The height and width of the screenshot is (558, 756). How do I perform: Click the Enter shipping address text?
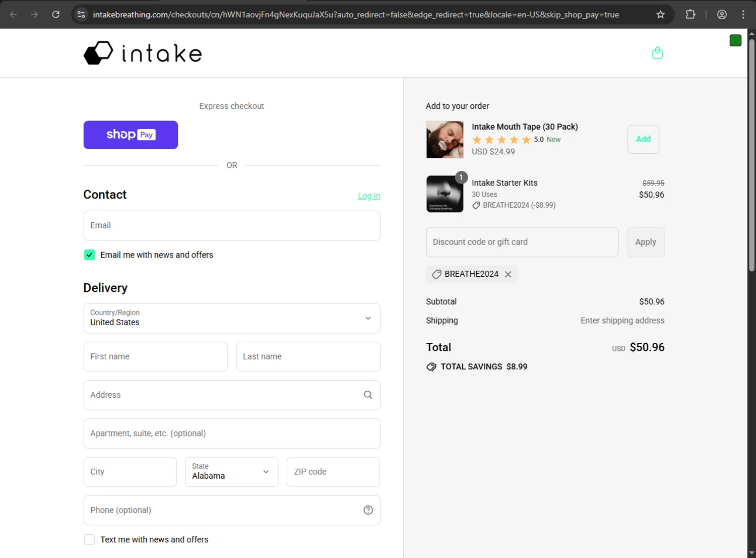[622, 321]
